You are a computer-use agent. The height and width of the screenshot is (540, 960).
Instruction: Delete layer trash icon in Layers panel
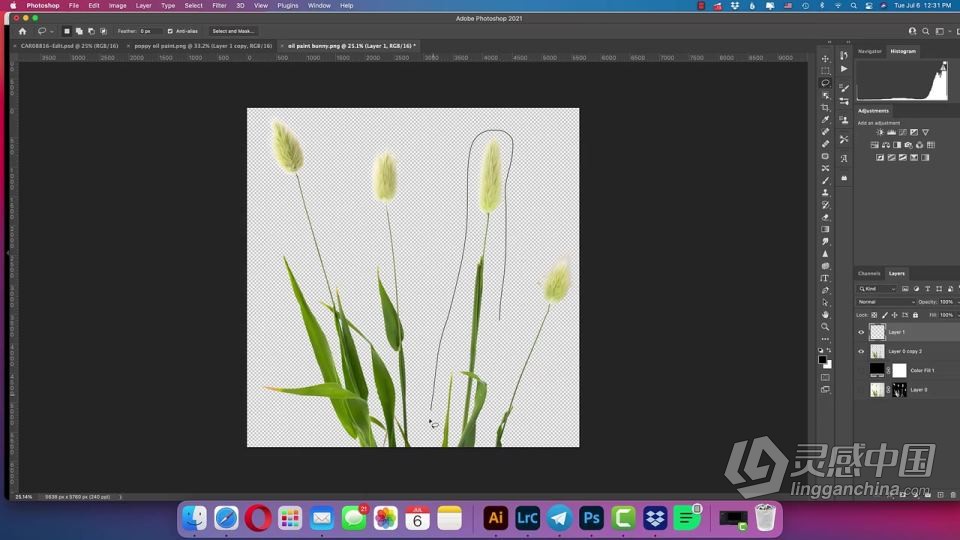(953, 495)
